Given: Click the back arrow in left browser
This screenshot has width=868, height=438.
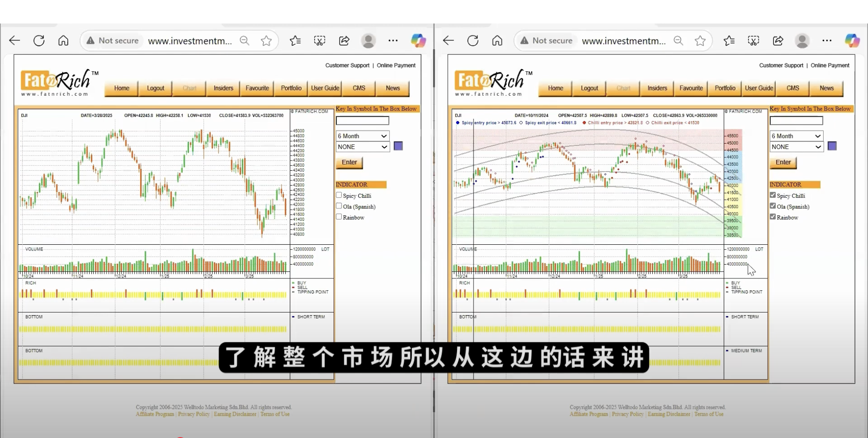Looking at the screenshot, I should point(15,41).
